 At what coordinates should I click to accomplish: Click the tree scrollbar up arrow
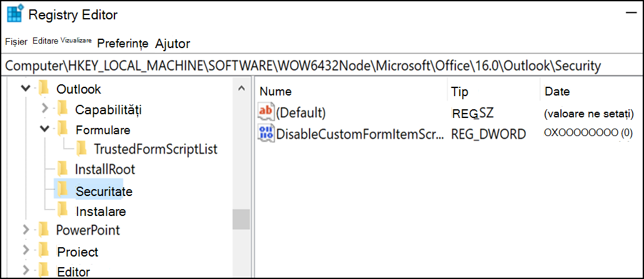[241, 88]
